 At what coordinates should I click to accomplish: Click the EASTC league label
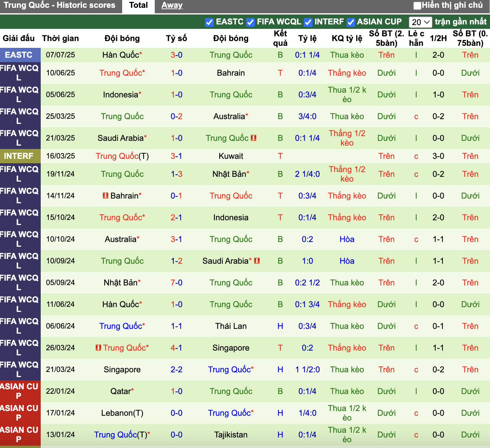pyautogui.click(x=19, y=55)
